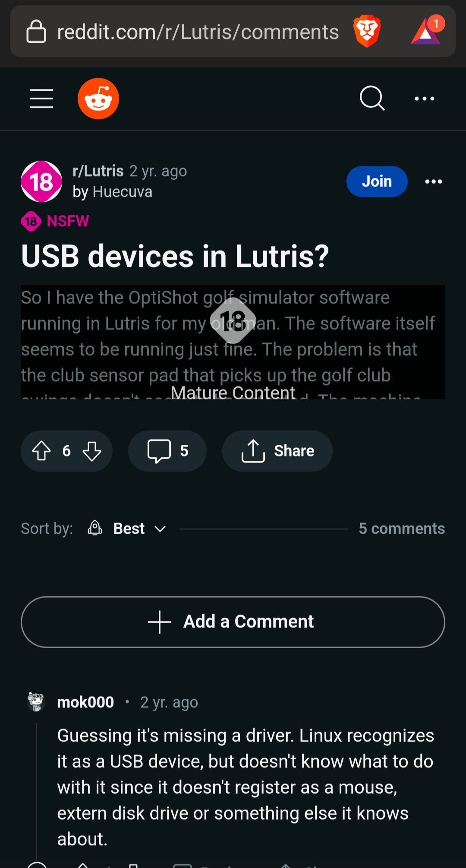Open header three-dot overflow menu
This screenshot has height=868, width=466.
[425, 98]
